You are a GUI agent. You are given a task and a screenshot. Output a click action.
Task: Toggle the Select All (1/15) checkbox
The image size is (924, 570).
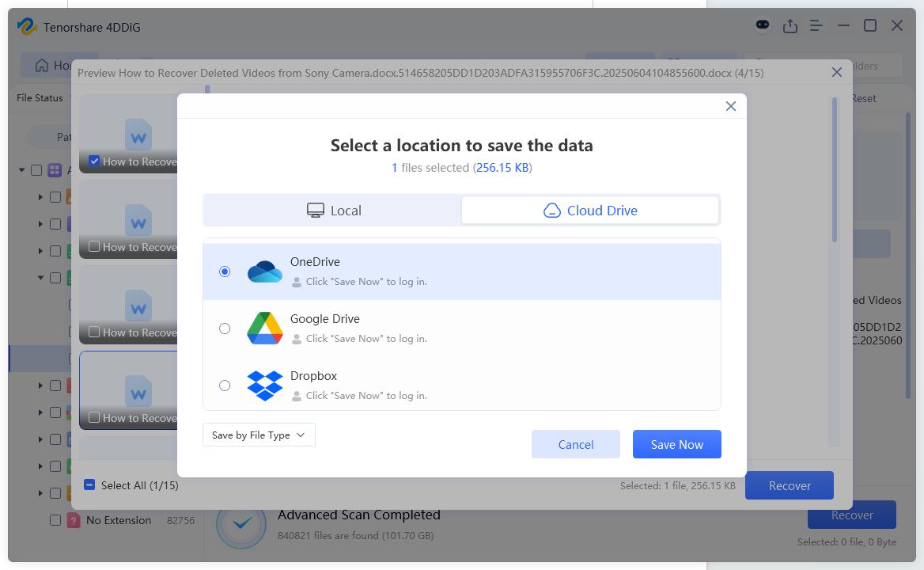[89, 485]
